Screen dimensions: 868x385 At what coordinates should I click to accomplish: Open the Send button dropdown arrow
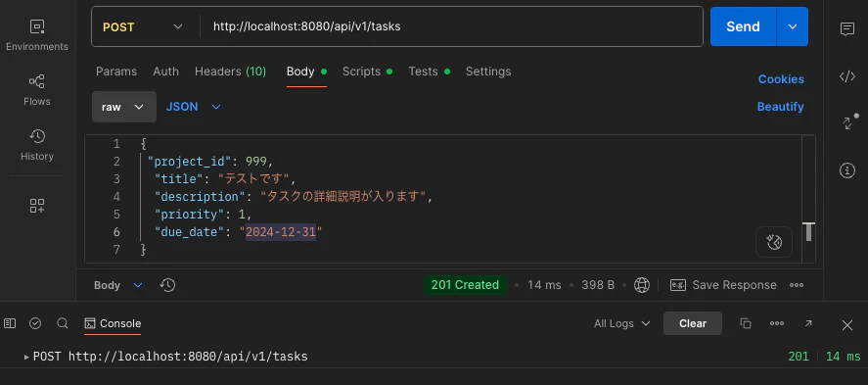[793, 26]
